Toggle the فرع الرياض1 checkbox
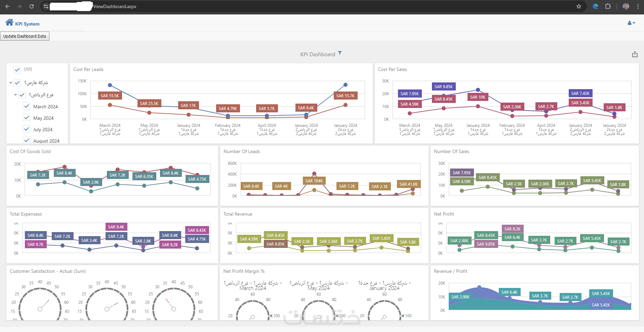 pyautogui.click(x=22, y=95)
